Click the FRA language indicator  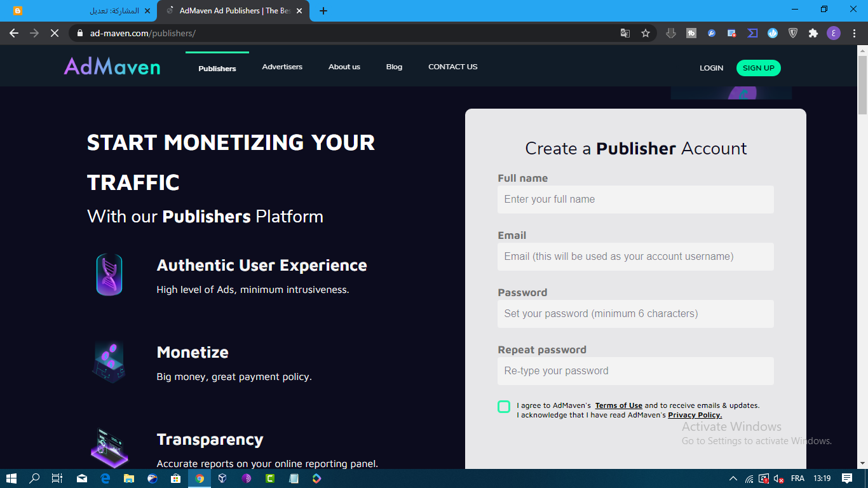tap(797, 478)
